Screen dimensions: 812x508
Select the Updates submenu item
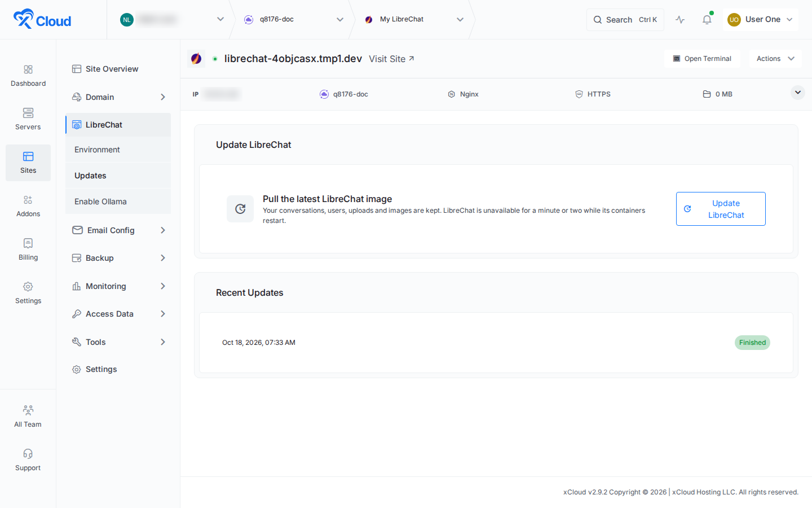tap(118, 176)
